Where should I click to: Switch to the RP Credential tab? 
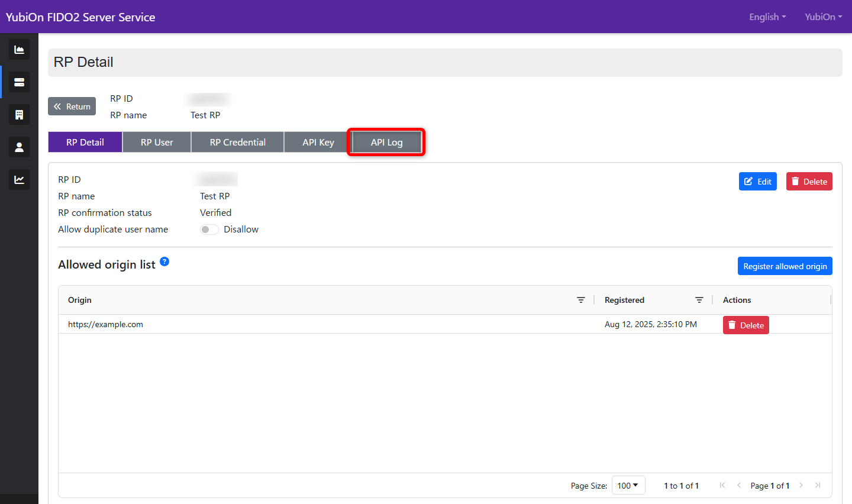pyautogui.click(x=238, y=142)
